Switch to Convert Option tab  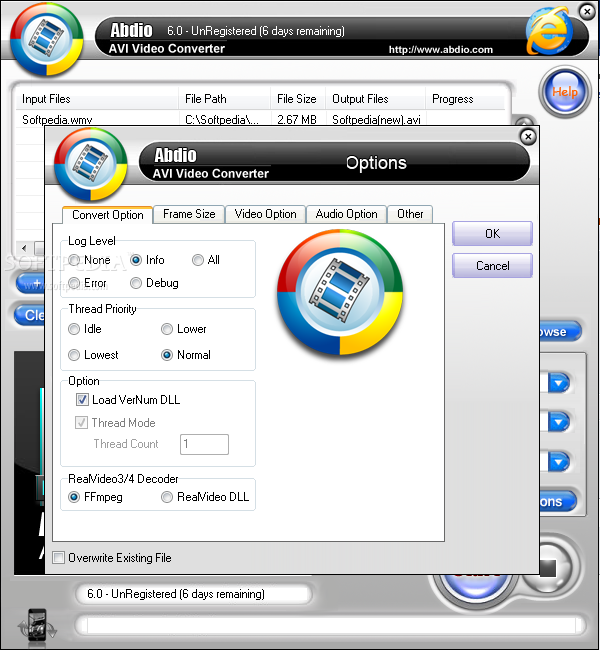pos(107,215)
